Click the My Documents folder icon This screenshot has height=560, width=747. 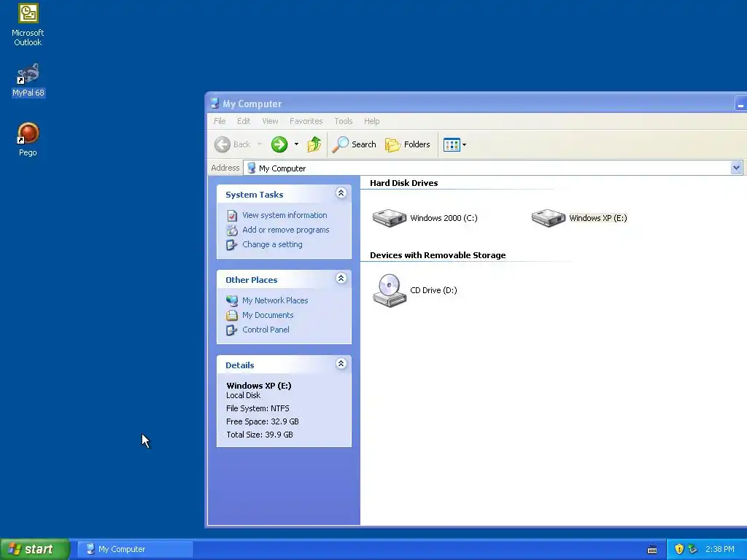[x=231, y=315]
